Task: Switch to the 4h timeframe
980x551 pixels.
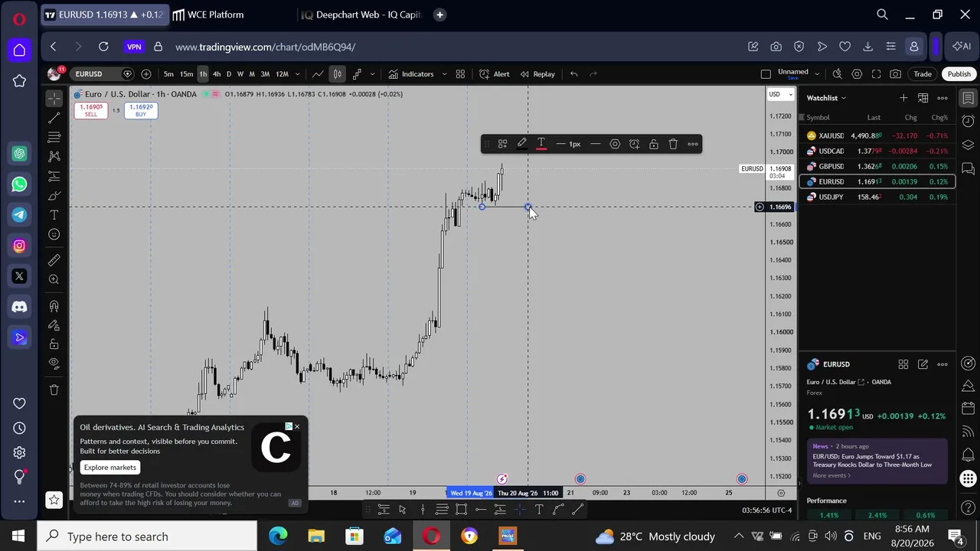Action: (217, 74)
